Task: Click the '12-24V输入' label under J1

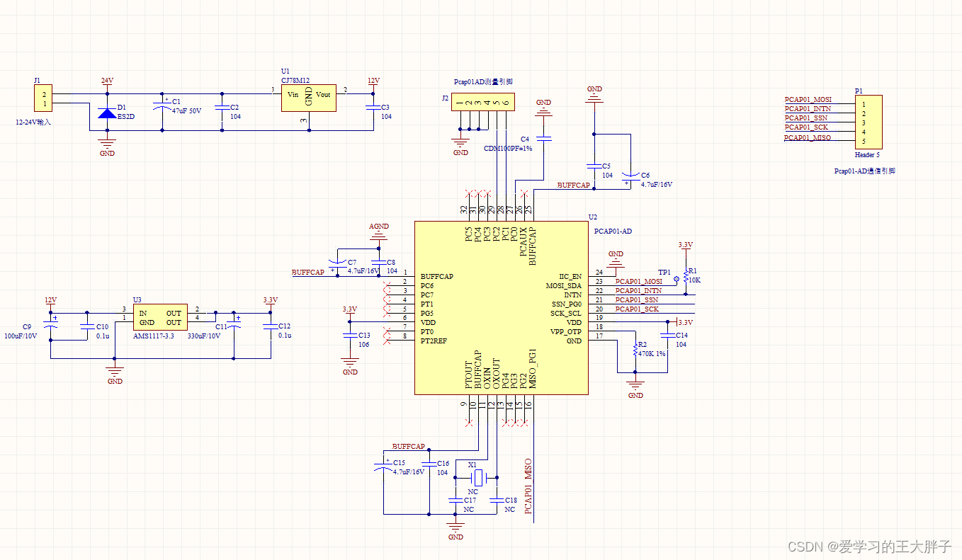Action: click(33, 122)
